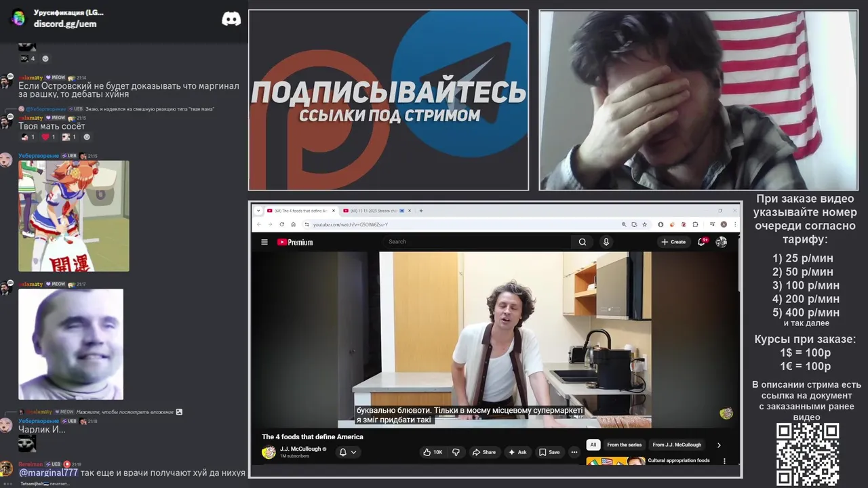Add reaction smiley under 'Твоя мать сосёт'
The width and height of the screenshot is (868, 488).
coord(86,137)
